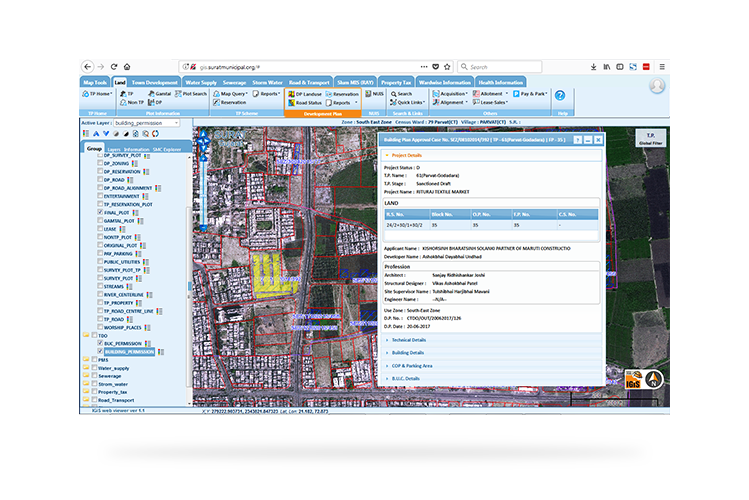Switch to SMC Explorer panel tab

tap(167, 149)
